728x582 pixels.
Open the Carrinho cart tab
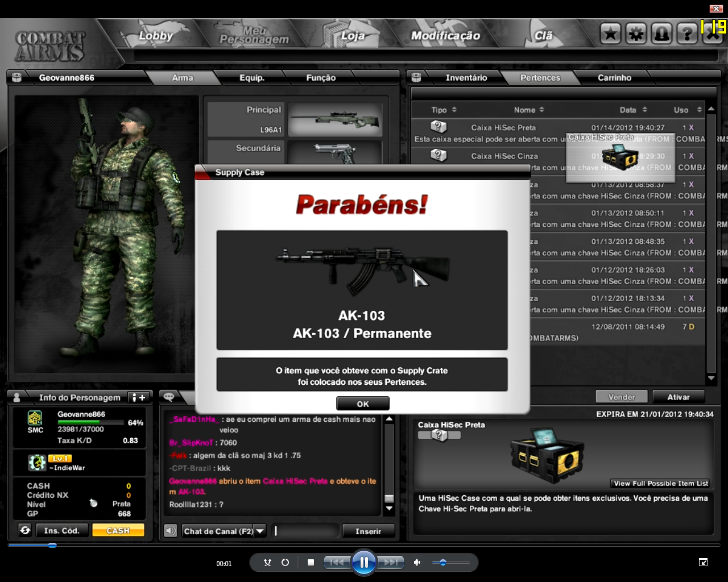click(x=615, y=78)
